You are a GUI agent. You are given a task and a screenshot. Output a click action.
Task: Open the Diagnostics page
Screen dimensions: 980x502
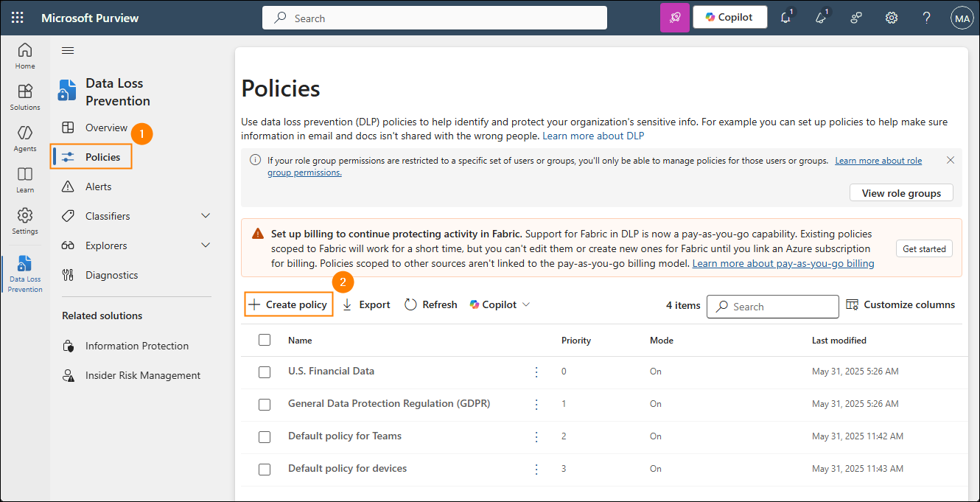[x=111, y=275]
